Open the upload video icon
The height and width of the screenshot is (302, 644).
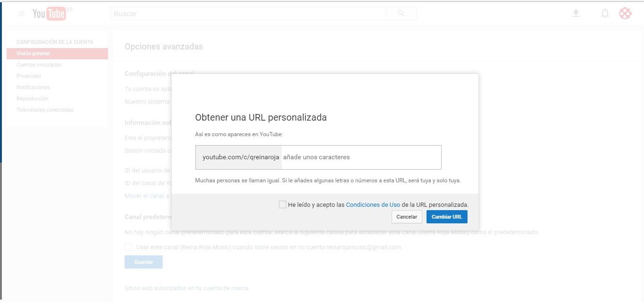pyautogui.click(x=576, y=14)
